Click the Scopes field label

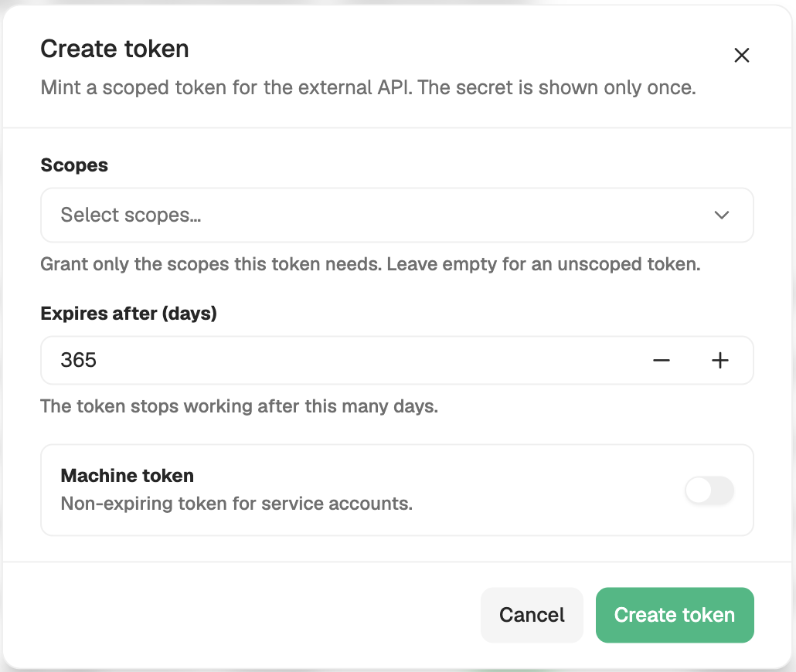74,165
